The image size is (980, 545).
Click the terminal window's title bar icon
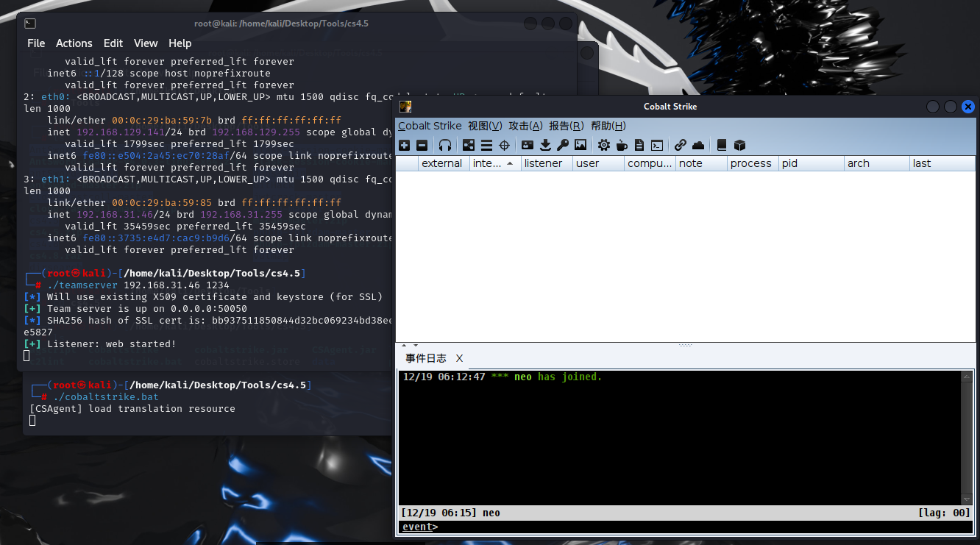(30, 24)
